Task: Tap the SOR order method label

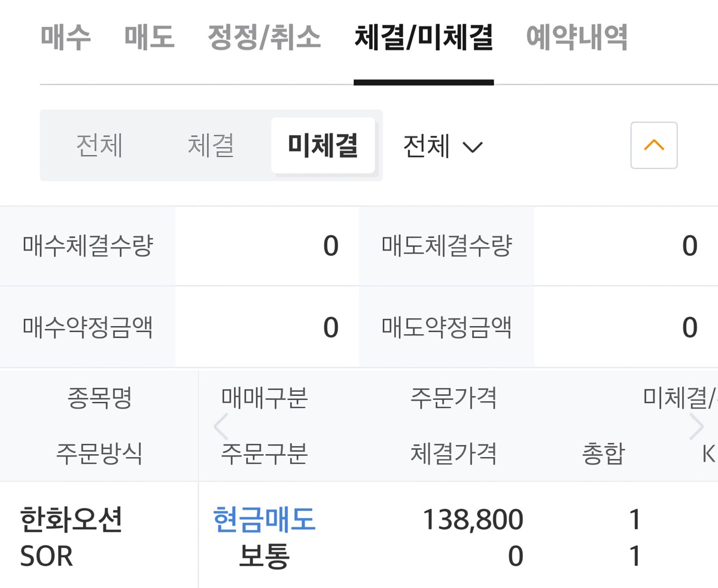Action: pyautogui.click(x=47, y=557)
